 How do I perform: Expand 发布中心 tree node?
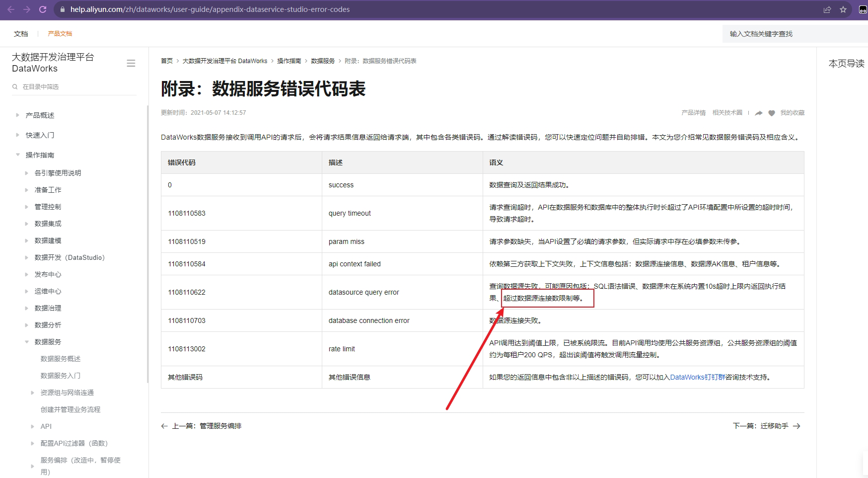tap(27, 274)
